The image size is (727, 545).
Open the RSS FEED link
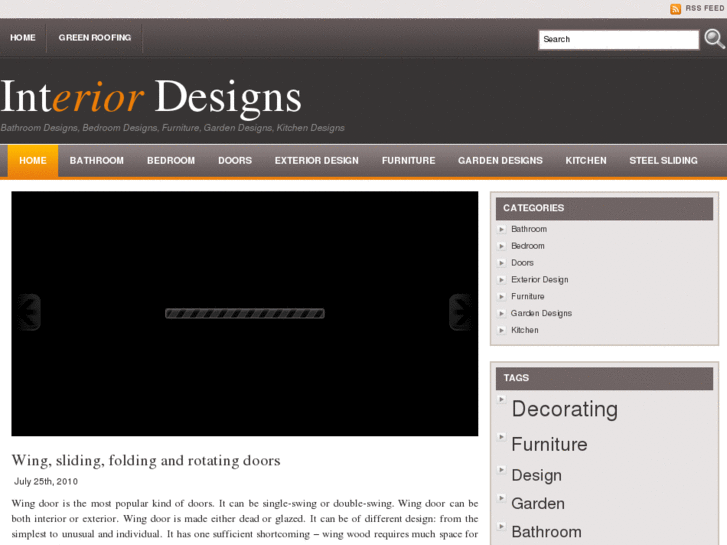(x=704, y=8)
